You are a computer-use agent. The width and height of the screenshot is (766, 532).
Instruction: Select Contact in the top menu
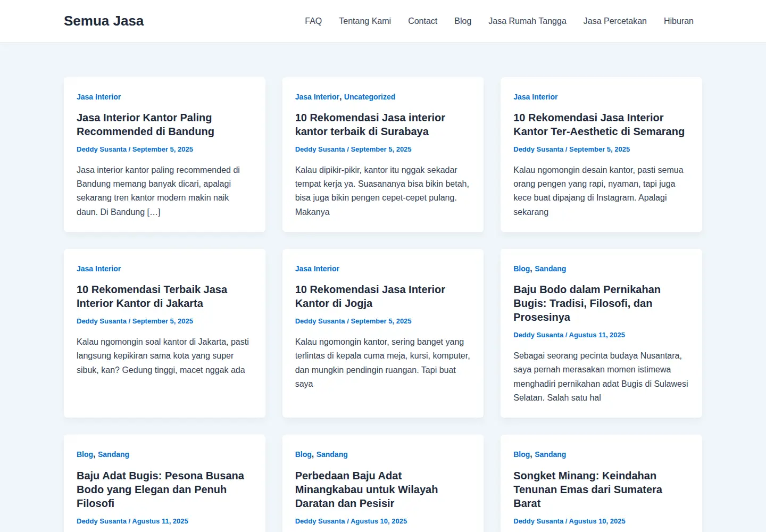click(422, 21)
